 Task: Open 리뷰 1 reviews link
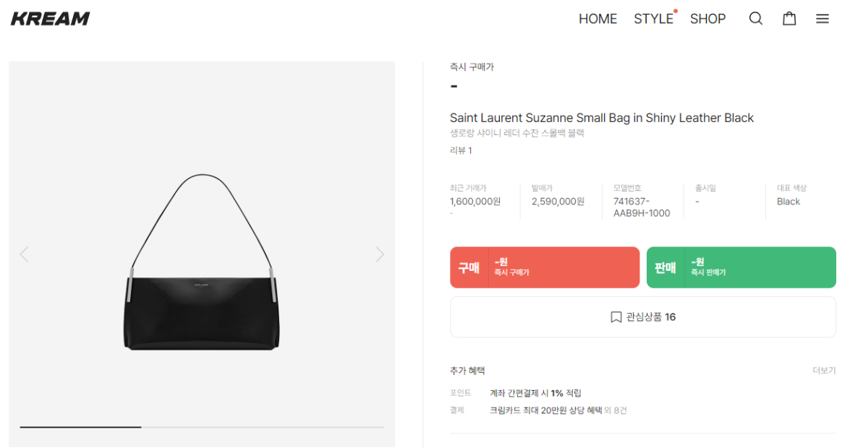(x=461, y=150)
